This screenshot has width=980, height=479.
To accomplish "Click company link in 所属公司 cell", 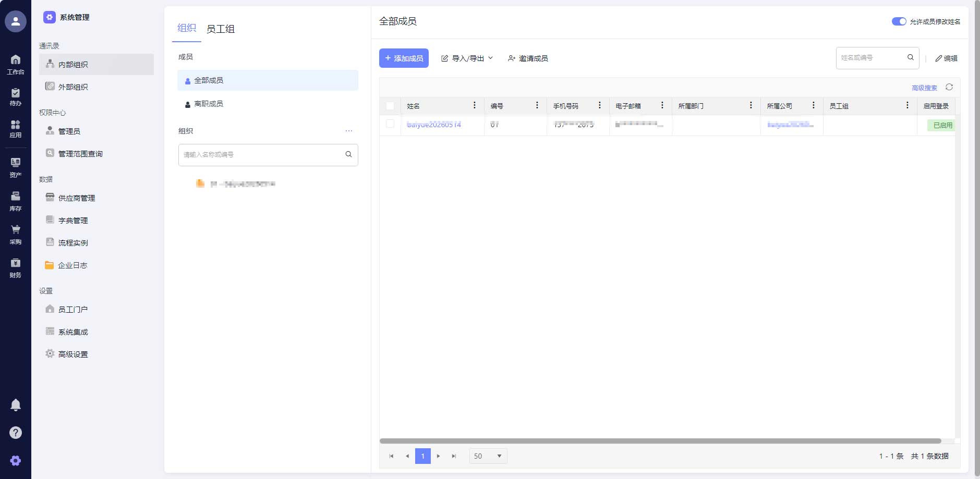I will (790, 125).
